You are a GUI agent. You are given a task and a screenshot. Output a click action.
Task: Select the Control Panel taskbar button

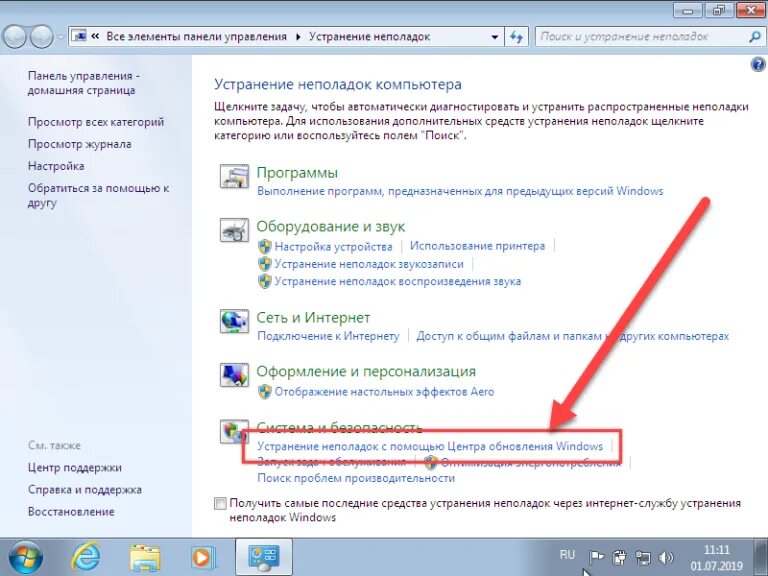264,557
